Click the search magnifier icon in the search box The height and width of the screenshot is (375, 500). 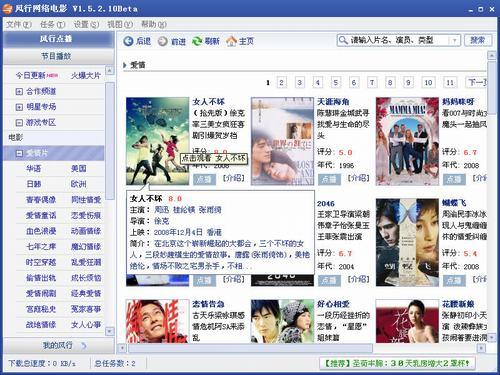(x=343, y=40)
